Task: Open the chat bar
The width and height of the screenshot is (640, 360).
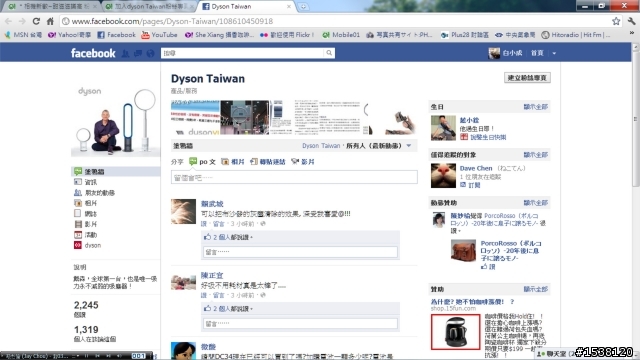Action: point(555,353)
